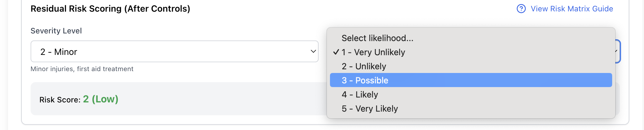Click blank space right of the section heading

tap(337, 9)
